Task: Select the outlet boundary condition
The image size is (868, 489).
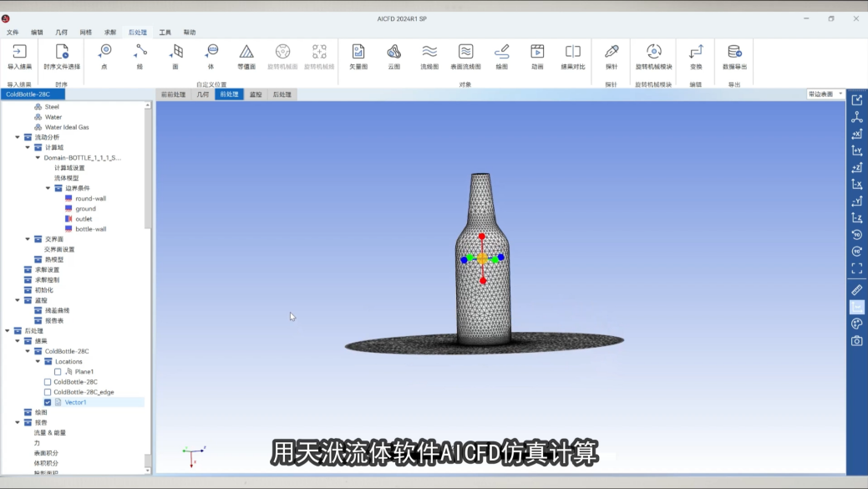Action: 84,219
